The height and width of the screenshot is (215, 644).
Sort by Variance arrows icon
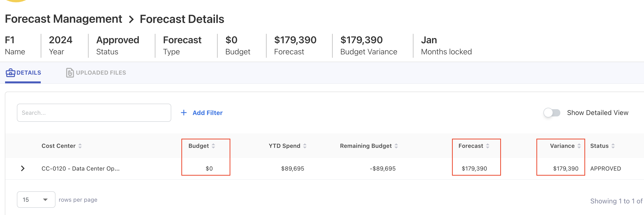point(579,146)
